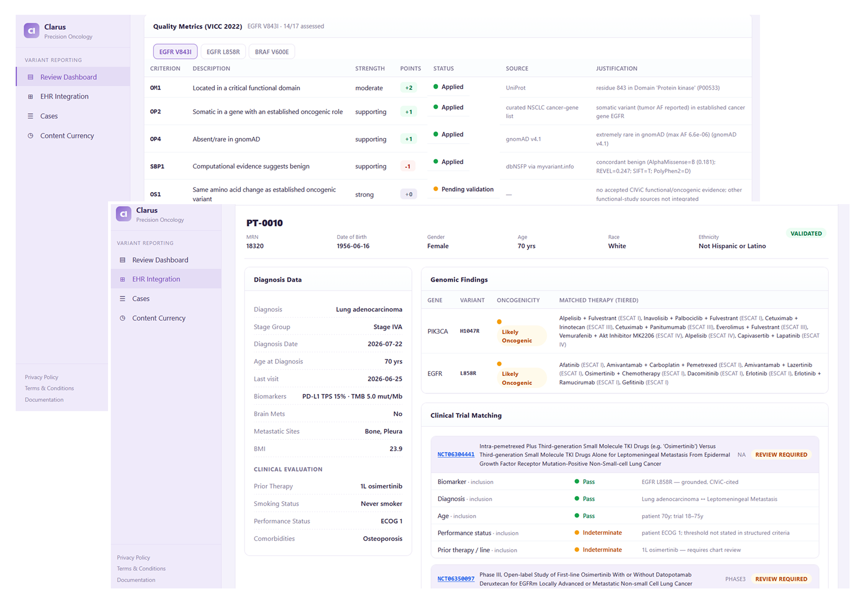Click the Never smoker value
The width and height of the screenshot is (868, 606).
pyautogui.click(x=381, y=504)
